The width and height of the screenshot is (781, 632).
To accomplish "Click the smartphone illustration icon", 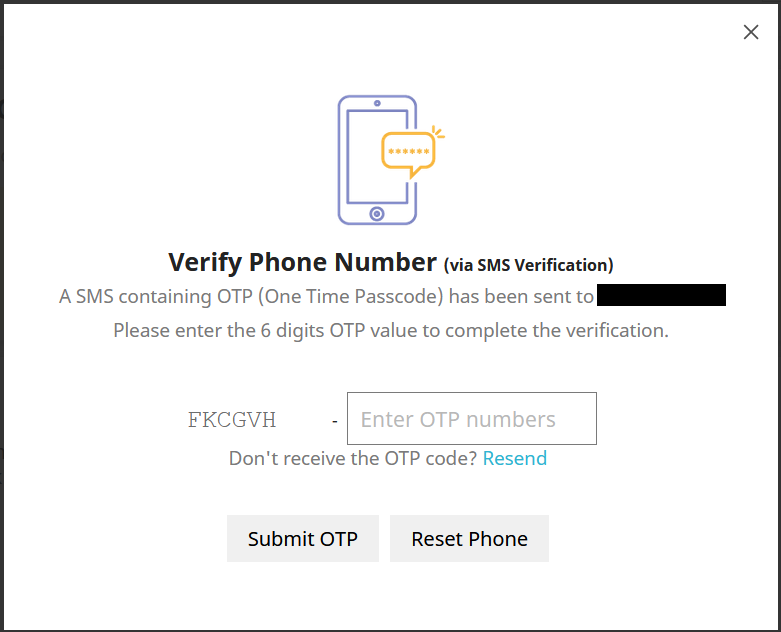I will click(377, 160).
